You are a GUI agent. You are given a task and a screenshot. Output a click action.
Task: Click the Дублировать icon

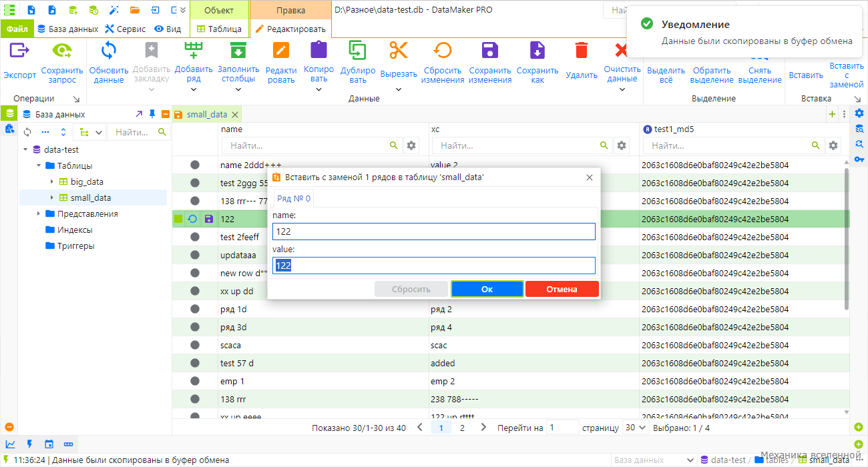[x=358, y=51]
